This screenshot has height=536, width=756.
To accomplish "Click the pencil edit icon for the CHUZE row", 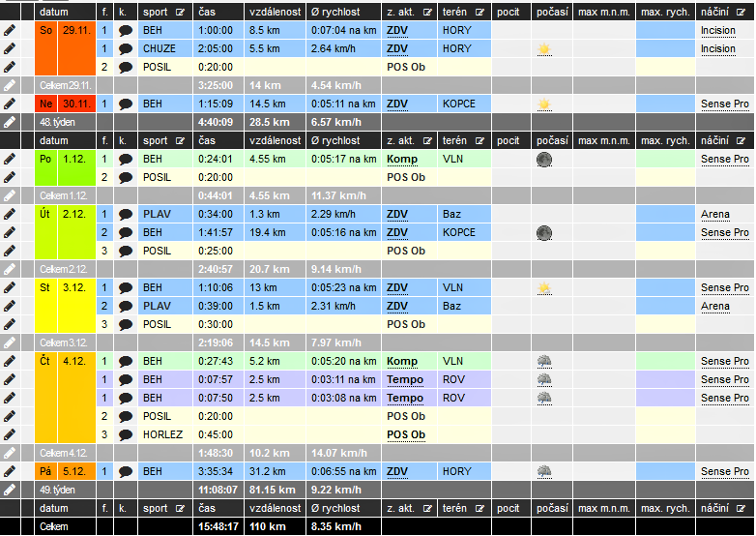I will [x=10, y=48].
